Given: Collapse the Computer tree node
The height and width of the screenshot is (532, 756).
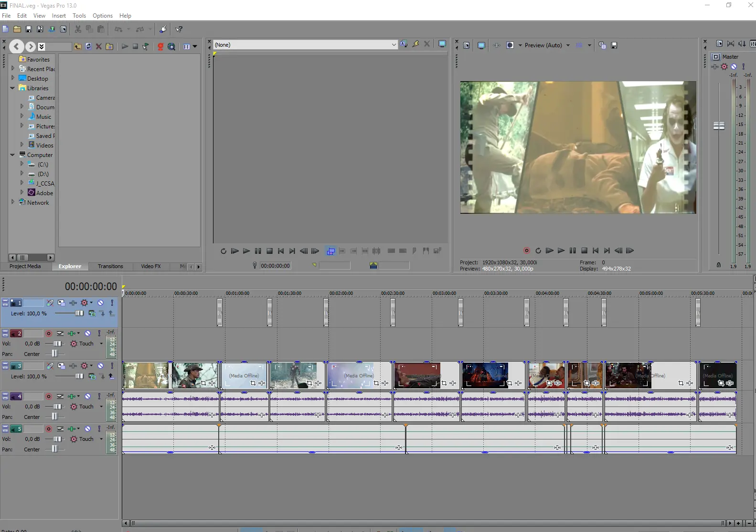Looking at the screenshot, I should pyautogui.click(x=12, y=155).
